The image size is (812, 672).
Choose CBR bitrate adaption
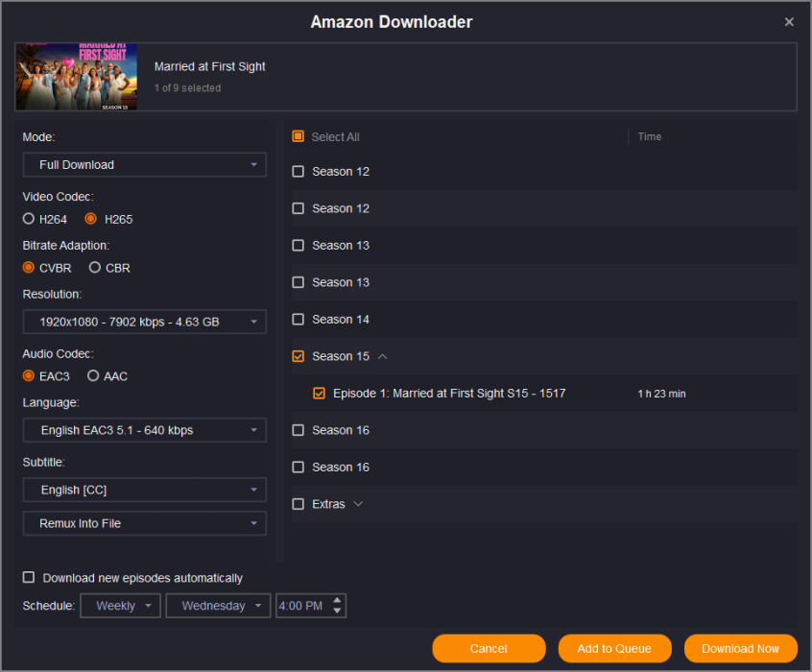click(x=94, y=268)
